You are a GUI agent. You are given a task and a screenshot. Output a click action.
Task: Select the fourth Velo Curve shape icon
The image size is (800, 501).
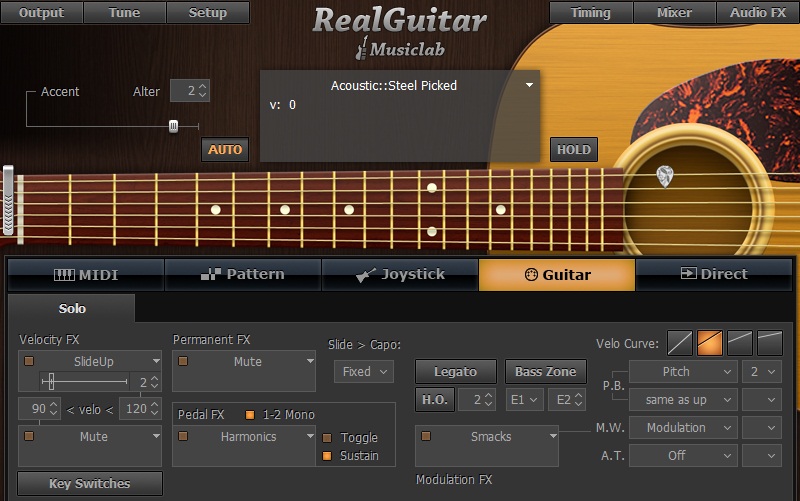point(770,343)
